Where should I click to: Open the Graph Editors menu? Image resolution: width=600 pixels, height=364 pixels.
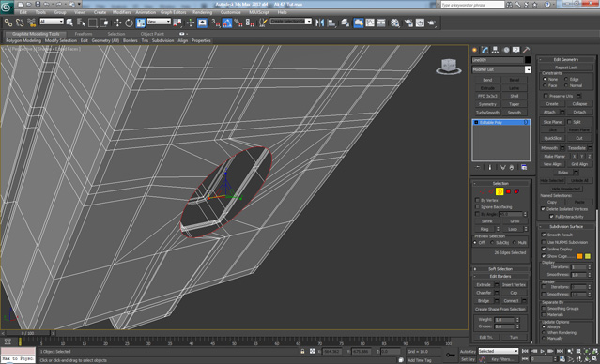[174, 12]
